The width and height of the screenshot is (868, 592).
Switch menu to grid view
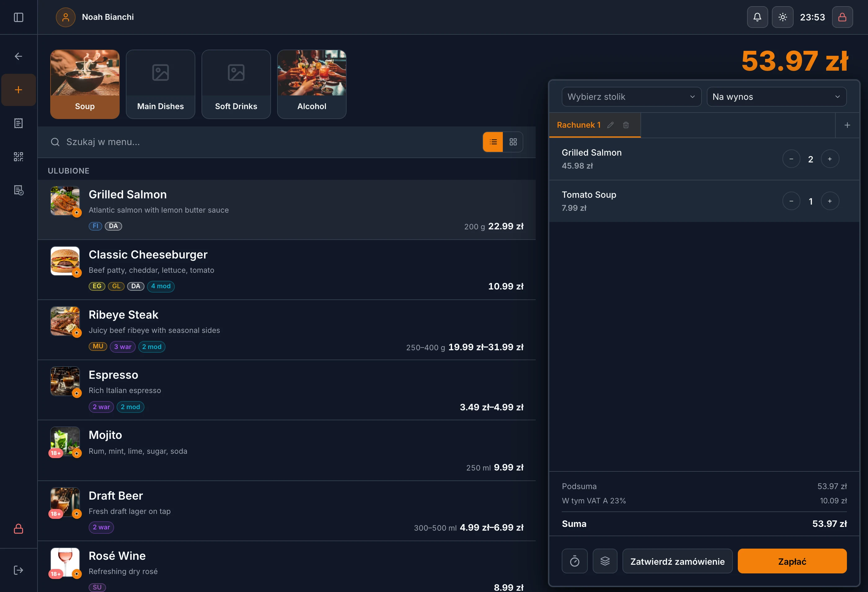click(x=513, y=142)
